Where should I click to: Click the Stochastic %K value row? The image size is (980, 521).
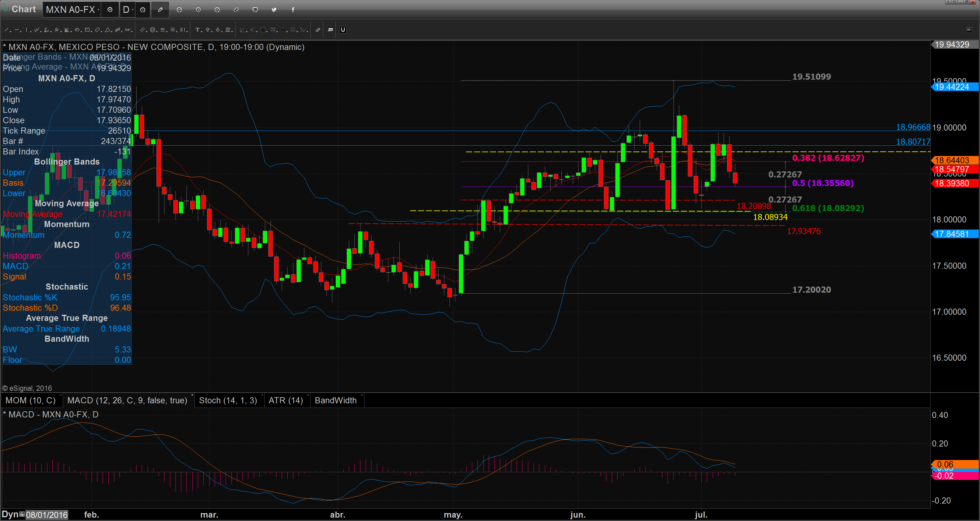[x=66, y=298]
